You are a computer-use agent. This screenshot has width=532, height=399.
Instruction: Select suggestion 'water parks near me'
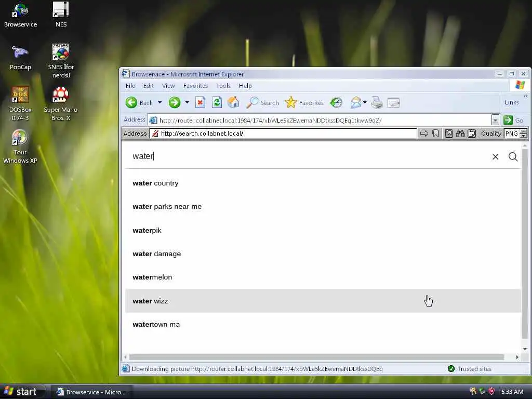tap(323, 207)
